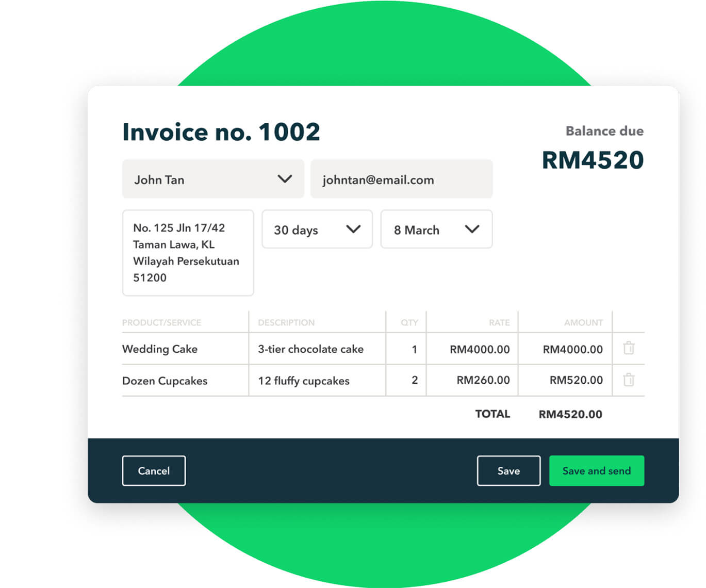Click the Save button
Screen dimensions: 706x588
[508, 470]
